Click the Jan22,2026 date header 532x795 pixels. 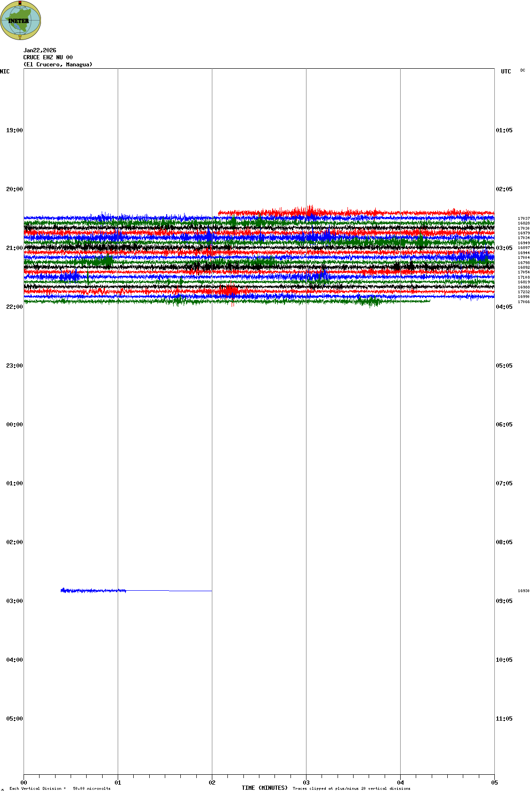coord(40,50)
